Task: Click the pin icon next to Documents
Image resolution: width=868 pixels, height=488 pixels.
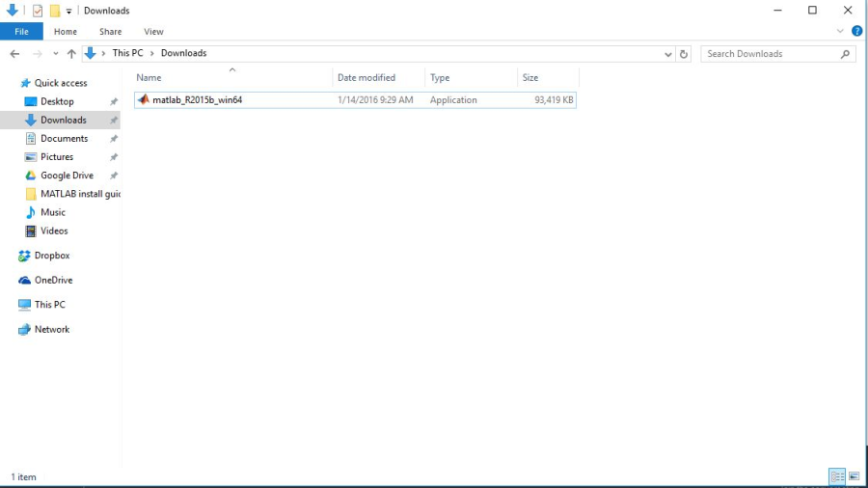Action: coord(114,138)
